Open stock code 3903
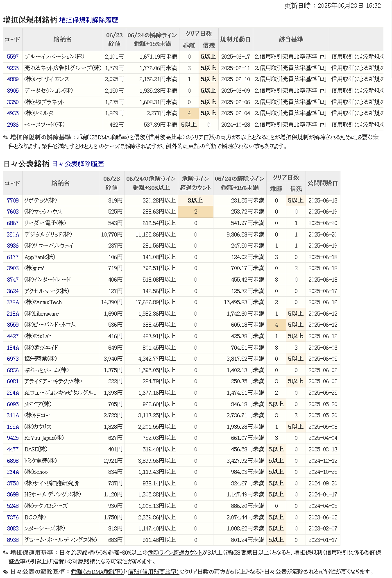The height and width of the screenshot is (578, 392). pos(13,268)
